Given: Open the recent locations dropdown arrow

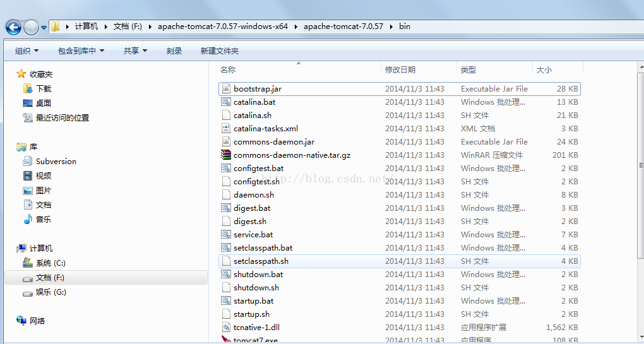Looking at the screenshot, I should coord(44,28).
